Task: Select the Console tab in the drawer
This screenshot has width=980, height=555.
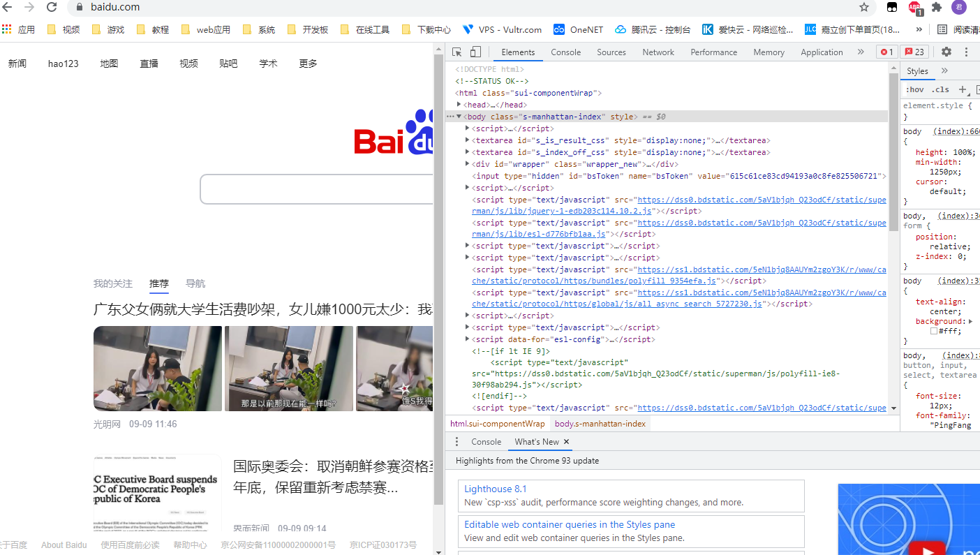Action: pyautogui.click(x=486, y=442)
